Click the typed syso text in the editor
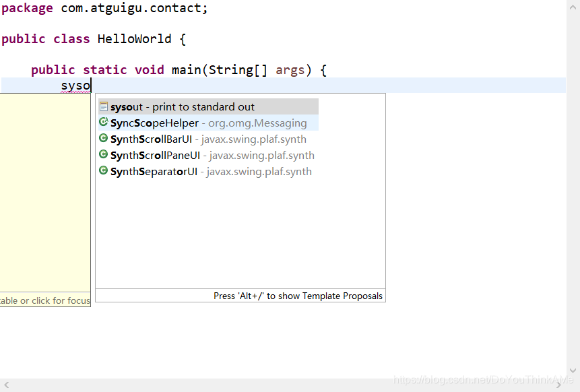The width and height of the screenshot is (580, 392). pyautogui.click(x=75, y=86)
